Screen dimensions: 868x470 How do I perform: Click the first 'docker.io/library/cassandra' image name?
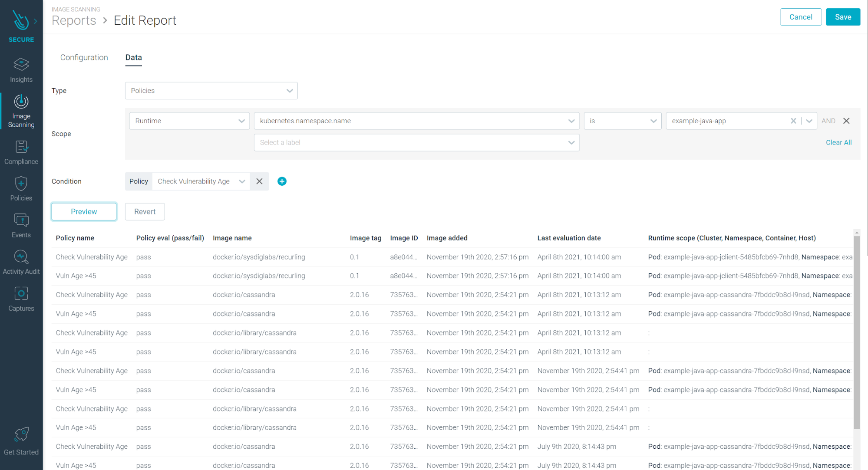coord(254,333)
